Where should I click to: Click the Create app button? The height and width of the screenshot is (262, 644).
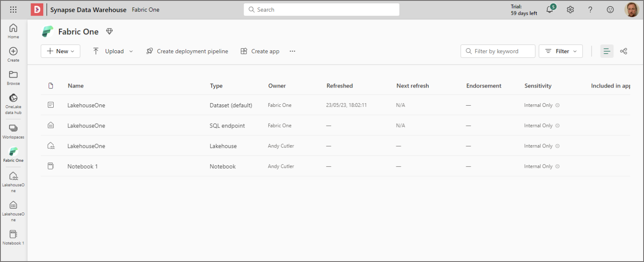coord(260,51)
